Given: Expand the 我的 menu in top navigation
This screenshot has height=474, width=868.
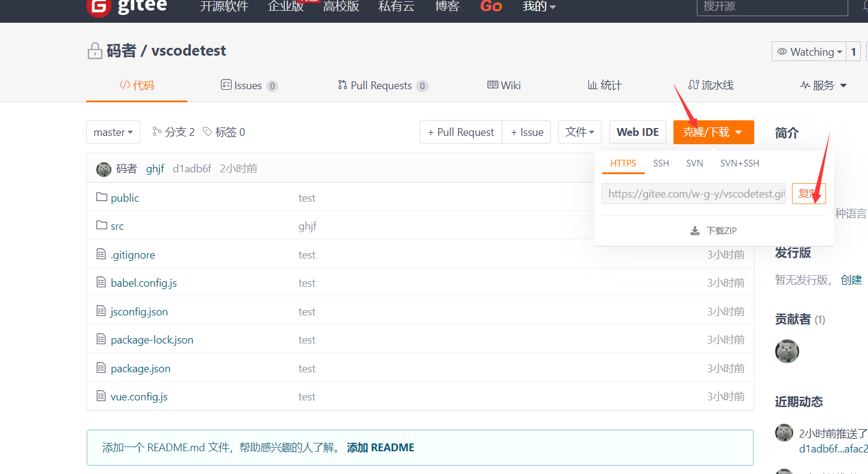Looking at the screenshot, I should click(539, 6).
